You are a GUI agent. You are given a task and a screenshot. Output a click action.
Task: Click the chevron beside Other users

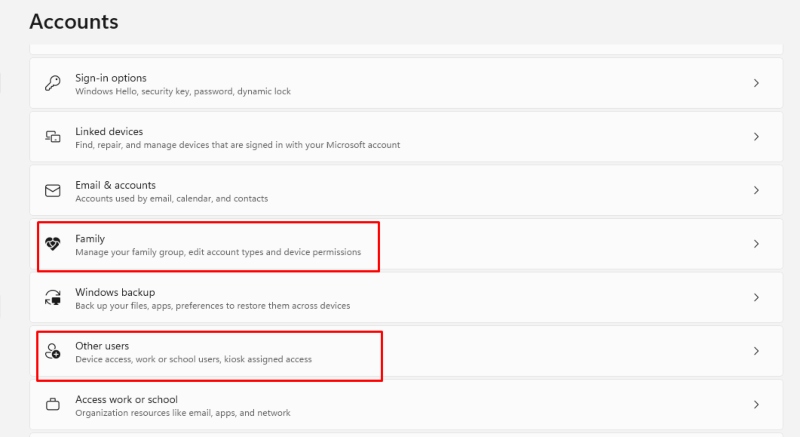point(756,351)
